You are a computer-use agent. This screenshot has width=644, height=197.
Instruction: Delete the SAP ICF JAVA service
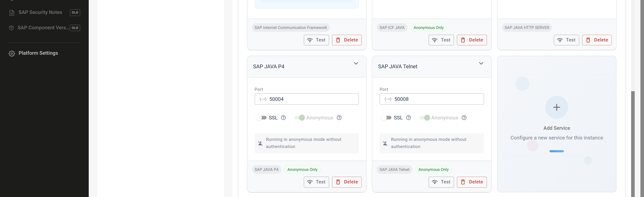pos(472,40)
